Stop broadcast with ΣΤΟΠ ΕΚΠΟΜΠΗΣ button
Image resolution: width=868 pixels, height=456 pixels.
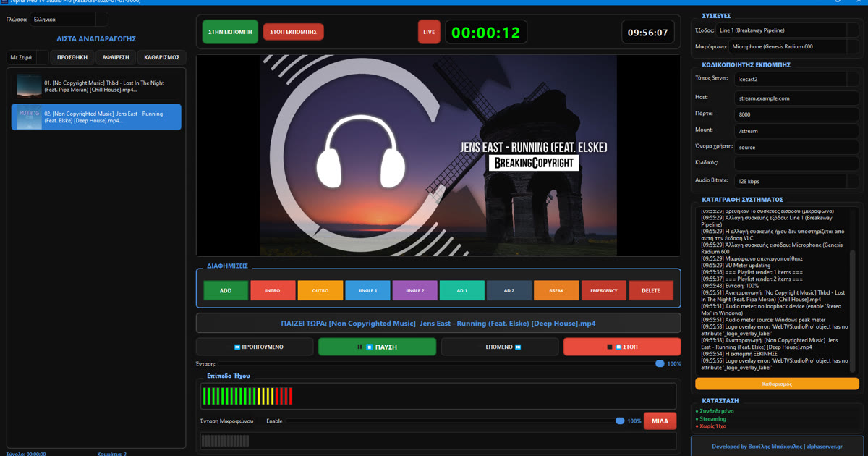(x=293, y=32)
